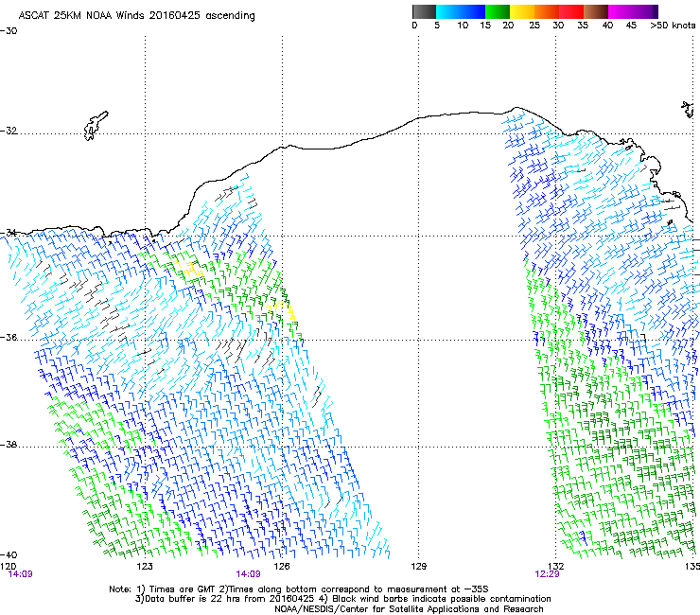
Task: Click the "123" longitude axis label
Action: 145,566
